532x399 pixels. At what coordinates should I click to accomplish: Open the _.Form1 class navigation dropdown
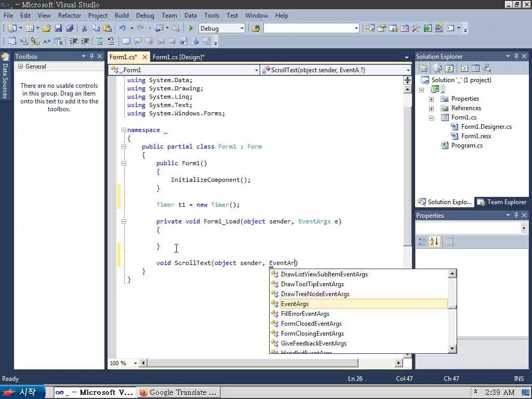(257, 70)
